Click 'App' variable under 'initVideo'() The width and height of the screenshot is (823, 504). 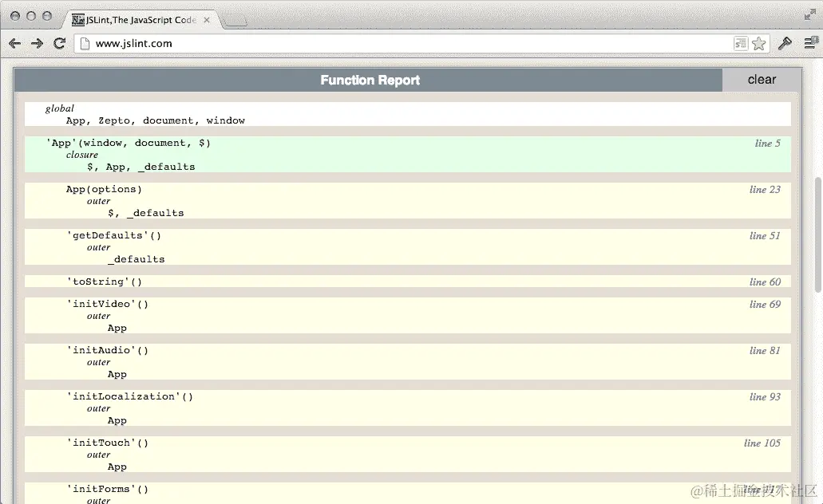pos(117,328)
